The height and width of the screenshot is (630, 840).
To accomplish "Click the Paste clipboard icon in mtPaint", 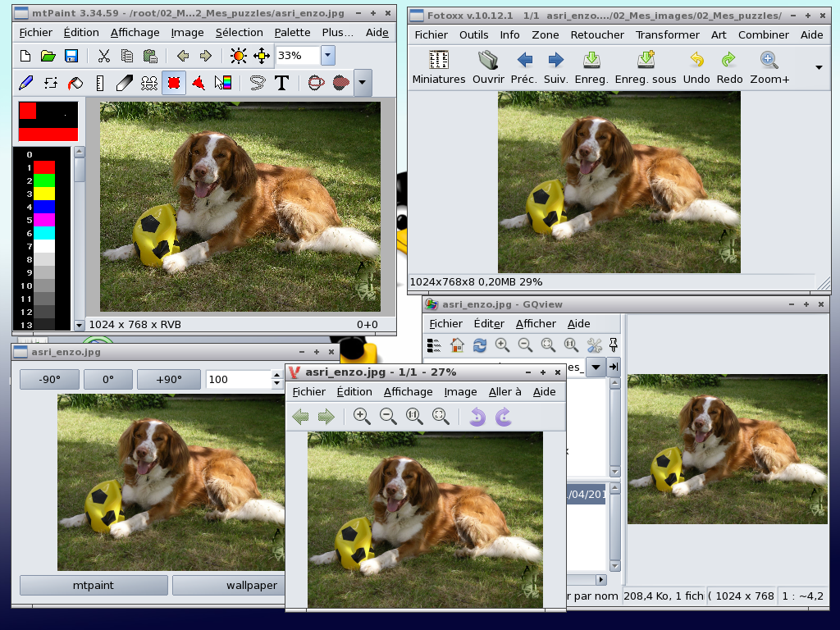I will tap(150, 56).
